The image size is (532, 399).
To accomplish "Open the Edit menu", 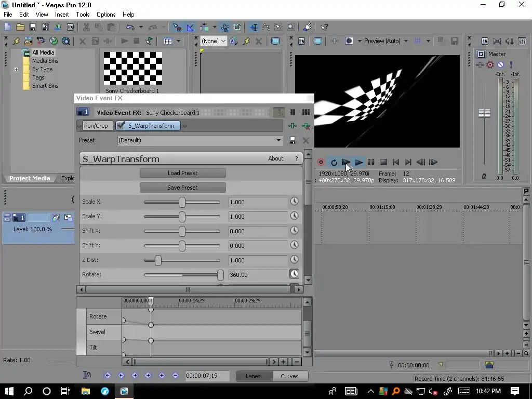I will (x=24, y=15).
